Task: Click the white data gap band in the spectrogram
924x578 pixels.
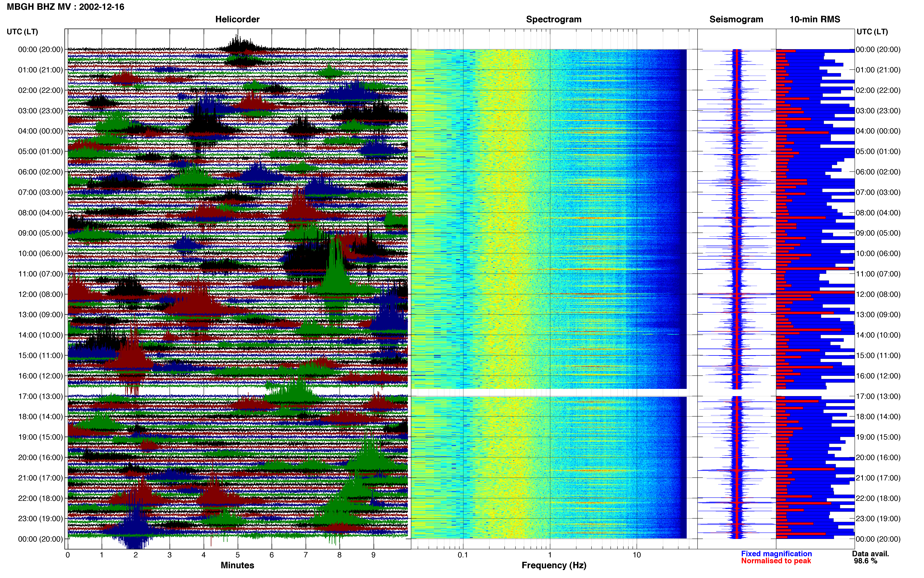Action: coord(549,393)
